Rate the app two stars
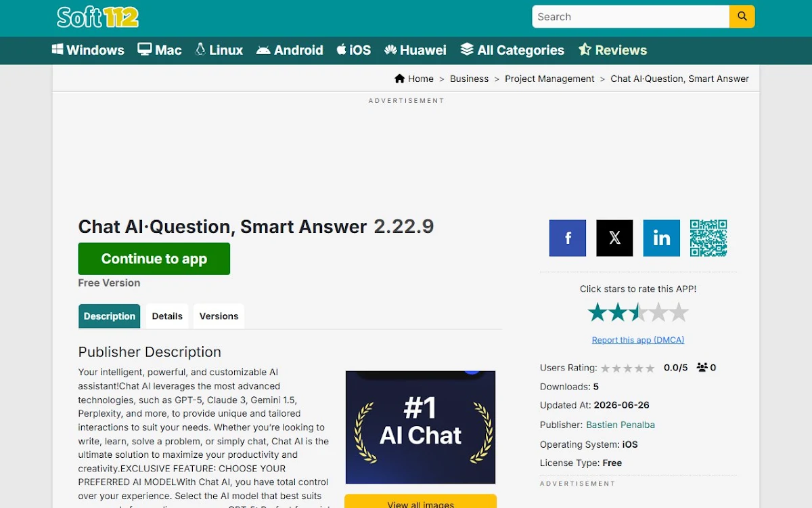 click(x=618, y=312)
